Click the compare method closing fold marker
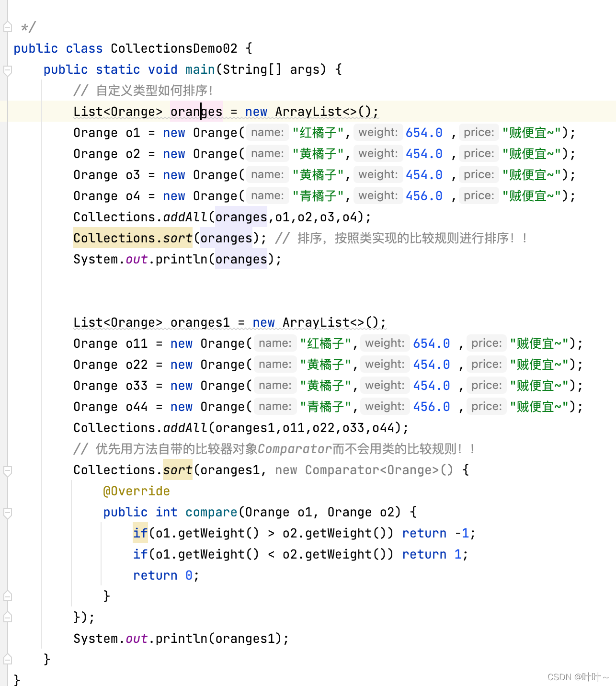 [x=8, y=596]
